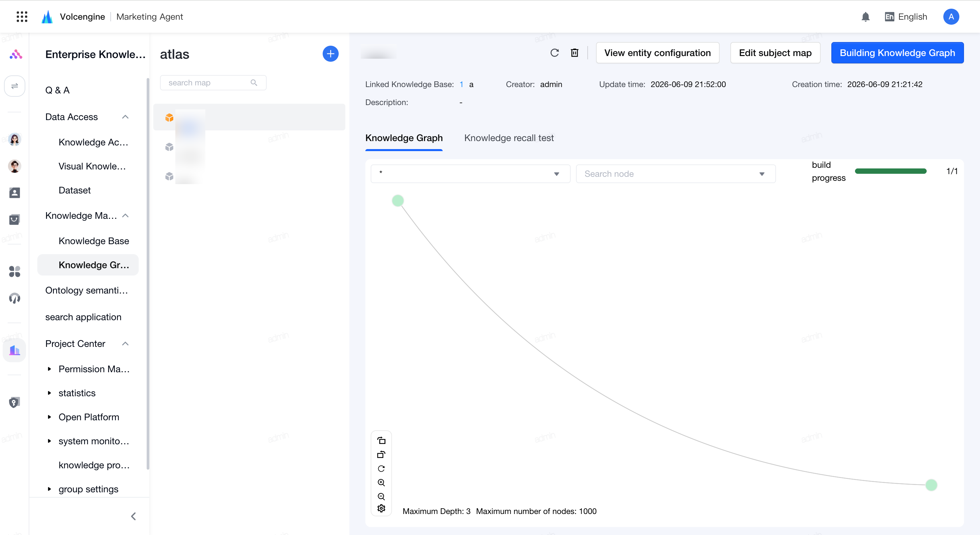Click the top-left green graph node
This screenshot has width=980, height=535.
(398, 201)
